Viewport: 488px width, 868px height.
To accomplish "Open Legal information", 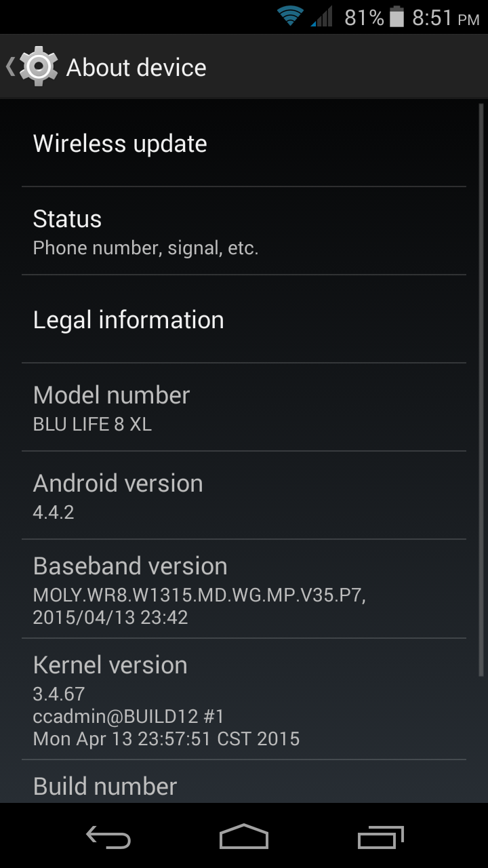I will [244, 319].
